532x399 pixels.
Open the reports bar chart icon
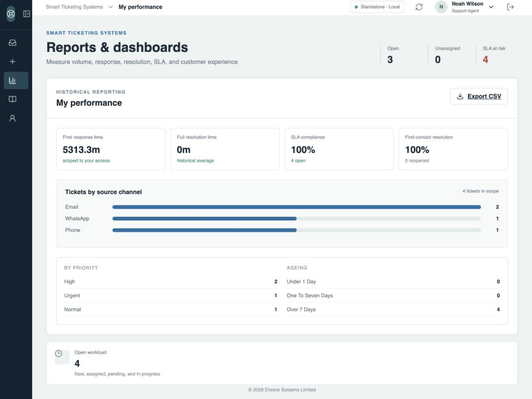pos(13,80)
